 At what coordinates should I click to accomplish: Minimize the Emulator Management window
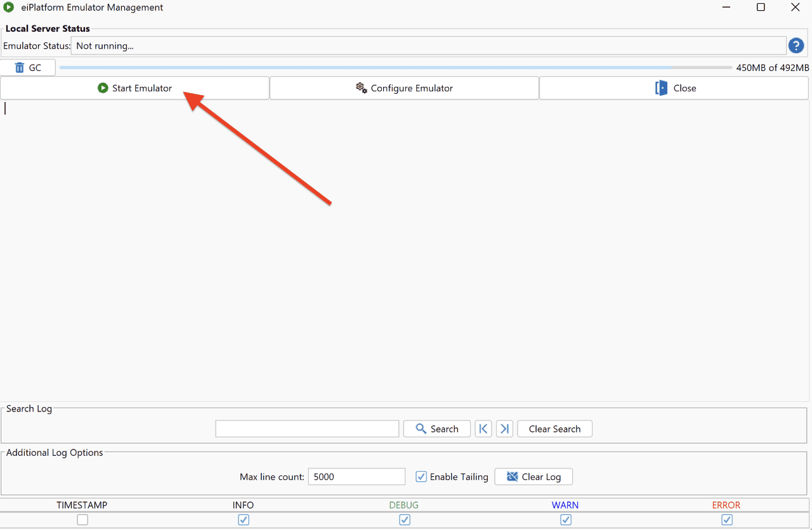coord(726,8)
